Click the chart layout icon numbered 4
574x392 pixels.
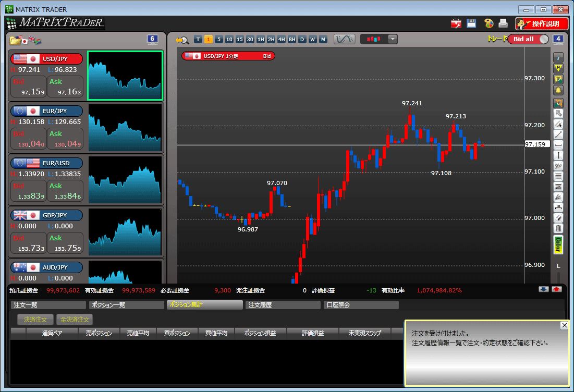pyautogui.click(x=558, y=39)
